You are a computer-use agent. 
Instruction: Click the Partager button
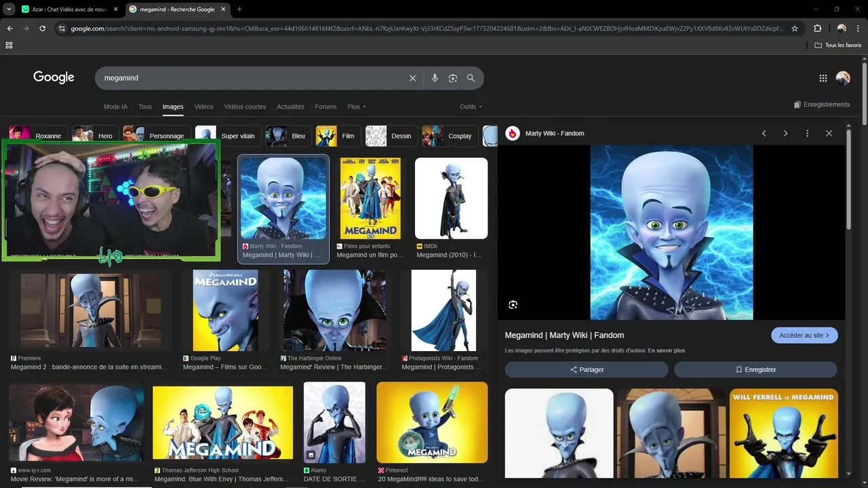(587, 369)
